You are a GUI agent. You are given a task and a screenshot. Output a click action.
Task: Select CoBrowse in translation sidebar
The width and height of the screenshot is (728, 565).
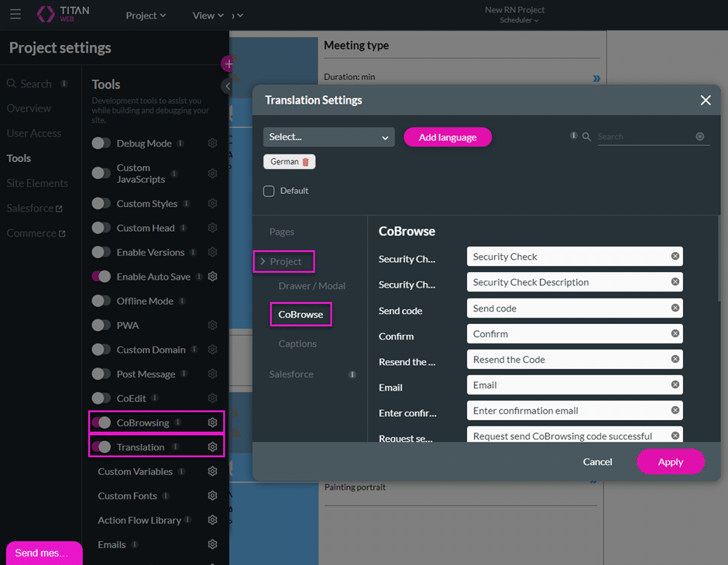pyautogui.click(x=300, y=315)
